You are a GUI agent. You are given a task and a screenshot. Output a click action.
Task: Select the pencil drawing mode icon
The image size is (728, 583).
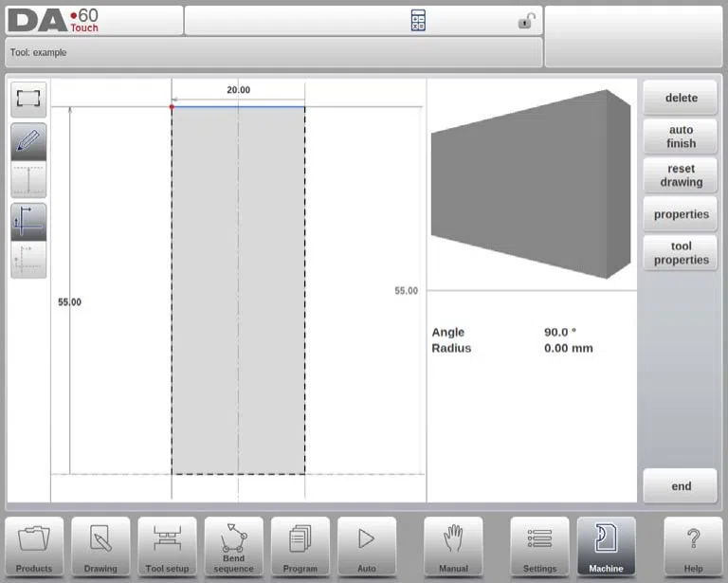coord(28,141)
